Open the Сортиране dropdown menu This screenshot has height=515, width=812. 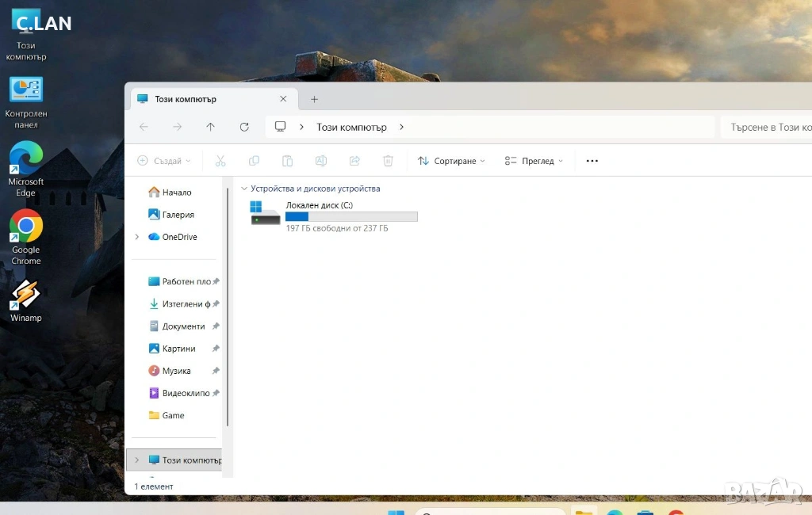coord(451,161)
